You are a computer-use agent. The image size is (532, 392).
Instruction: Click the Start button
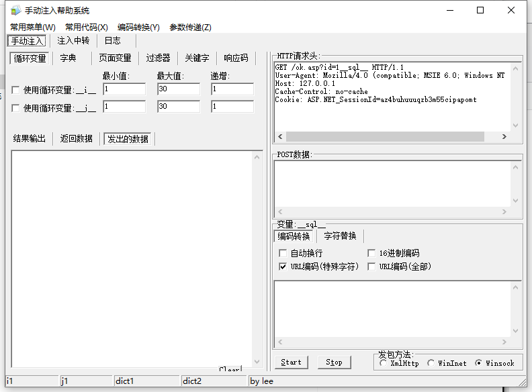pyautogui.click(x=292, y=362)
